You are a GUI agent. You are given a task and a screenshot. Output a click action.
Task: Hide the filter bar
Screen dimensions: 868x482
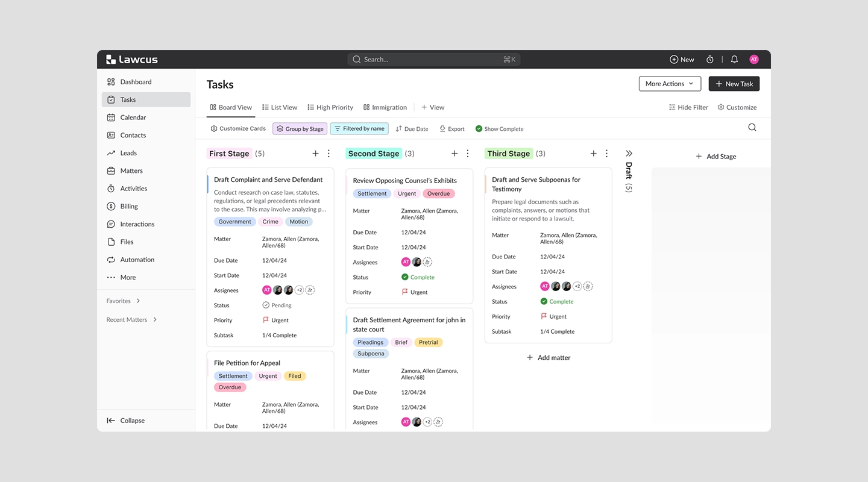coord(688,107)
